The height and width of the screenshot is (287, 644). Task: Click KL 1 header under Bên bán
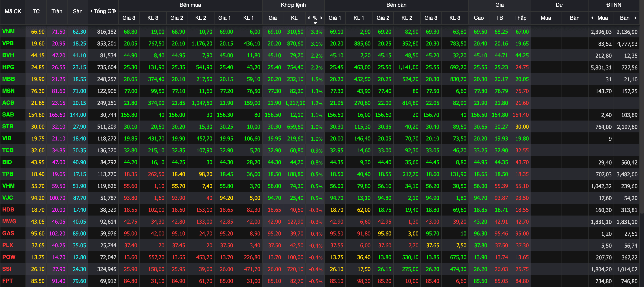(x=359, y=18)
